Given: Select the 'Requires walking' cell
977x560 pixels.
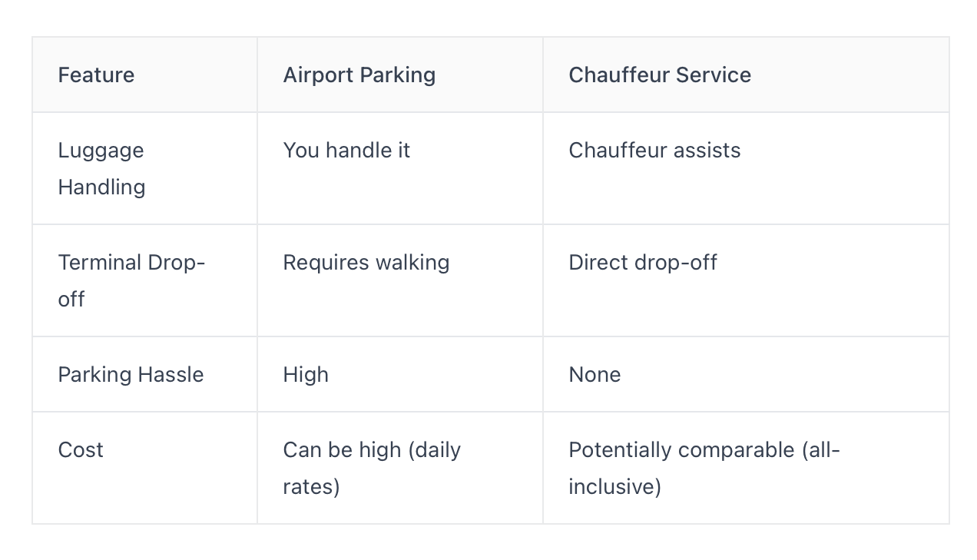Looking at the screenshot, I should (x=400, y=280).
